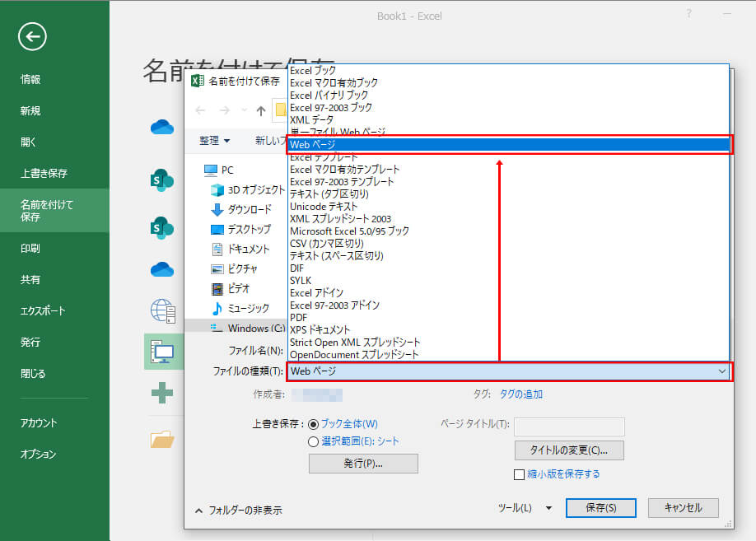Image resolution: width=756 pixels, height=541 pixels.
Task: Click the 保存(S) button
Action: 600,508
